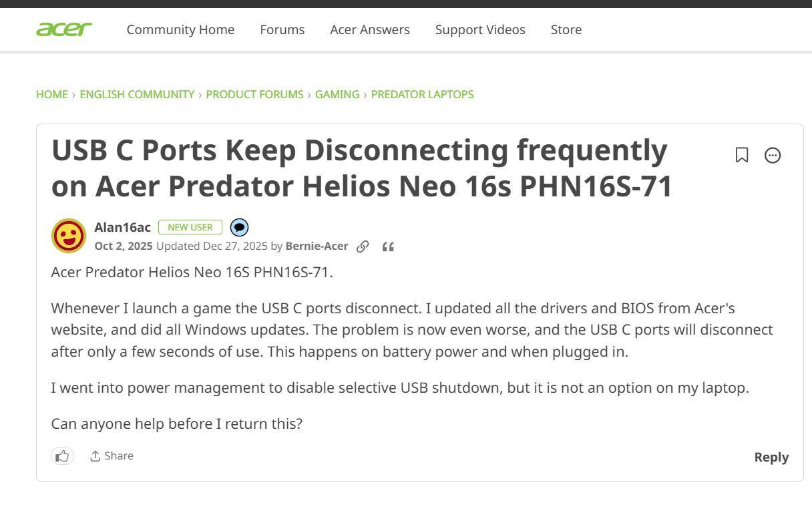Screen dimensions: 812x515
Task: Click the Acer logo
Action: click(x=63, y=29)
